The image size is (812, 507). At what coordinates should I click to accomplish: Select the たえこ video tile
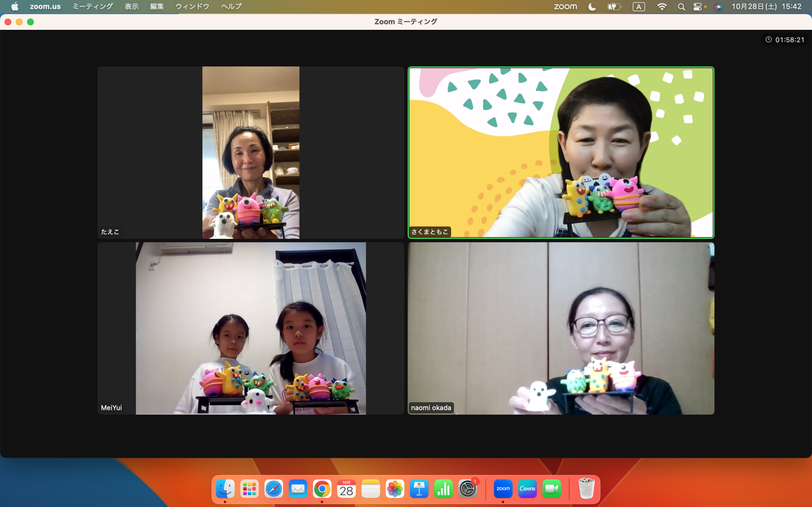click(x=251, y=153)
